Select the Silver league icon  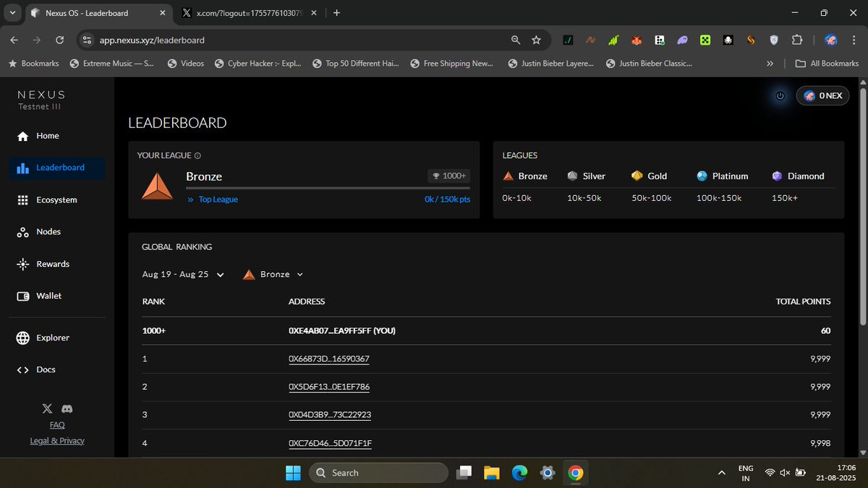pyautogui.click(x=572, y=176)
